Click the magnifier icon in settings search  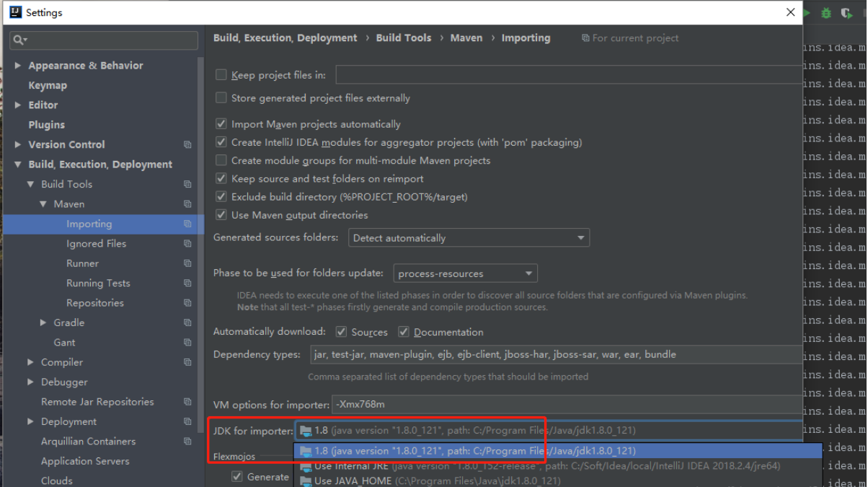[x=19, y=40]
